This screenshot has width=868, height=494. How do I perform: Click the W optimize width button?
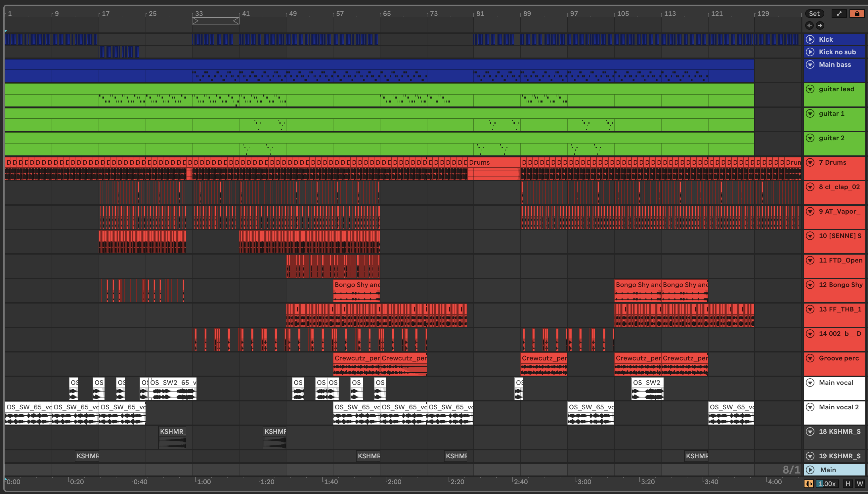(x=859, y=483)
